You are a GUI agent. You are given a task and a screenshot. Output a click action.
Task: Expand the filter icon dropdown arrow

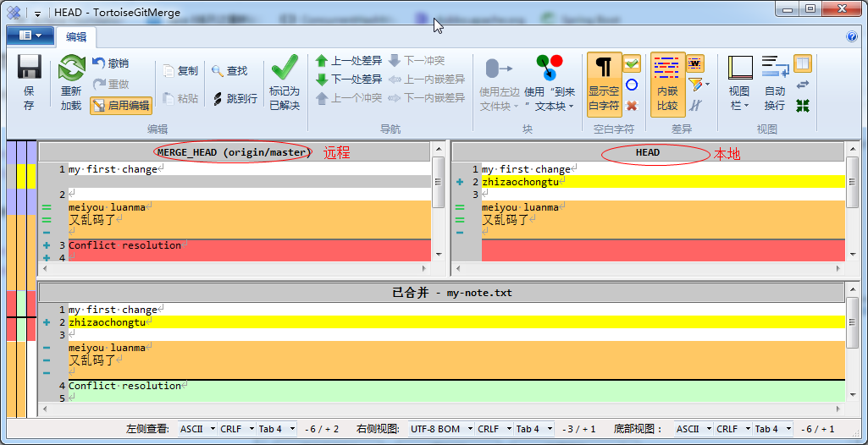click(x=707, y=85)
